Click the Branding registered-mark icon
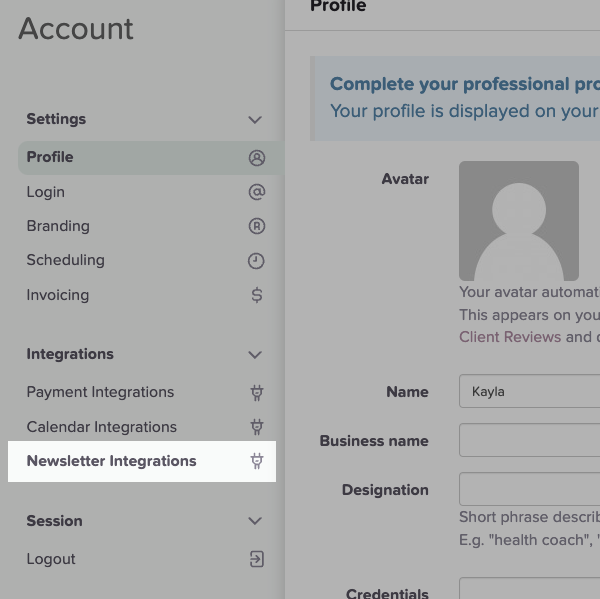This screenshot has width=600, height=599. coord(256,226)
